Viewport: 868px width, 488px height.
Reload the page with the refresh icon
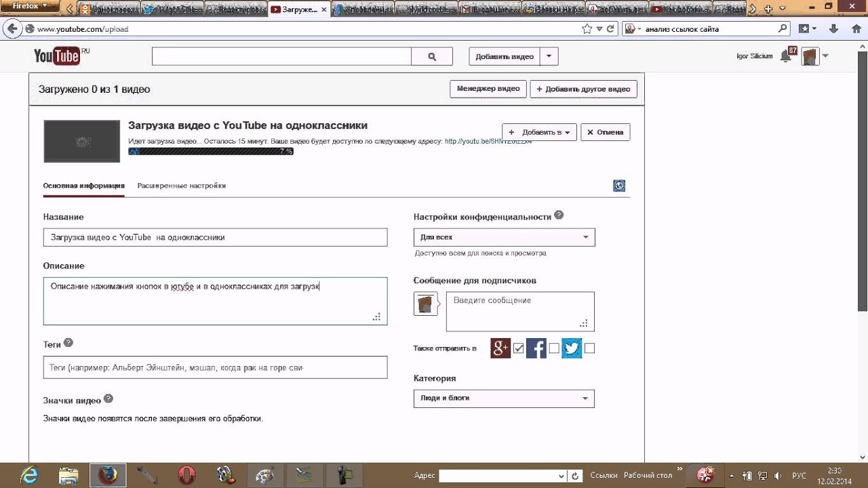click(x=610, y=29)
